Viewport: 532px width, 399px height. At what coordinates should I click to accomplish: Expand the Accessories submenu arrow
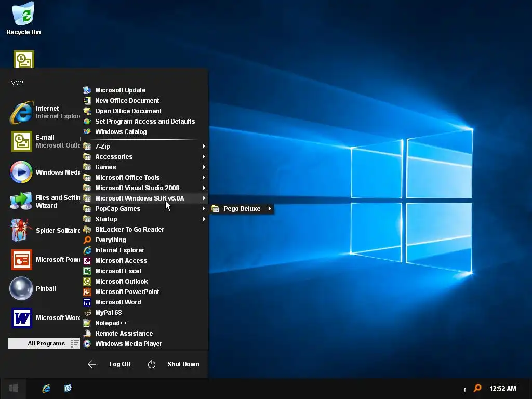204,157
